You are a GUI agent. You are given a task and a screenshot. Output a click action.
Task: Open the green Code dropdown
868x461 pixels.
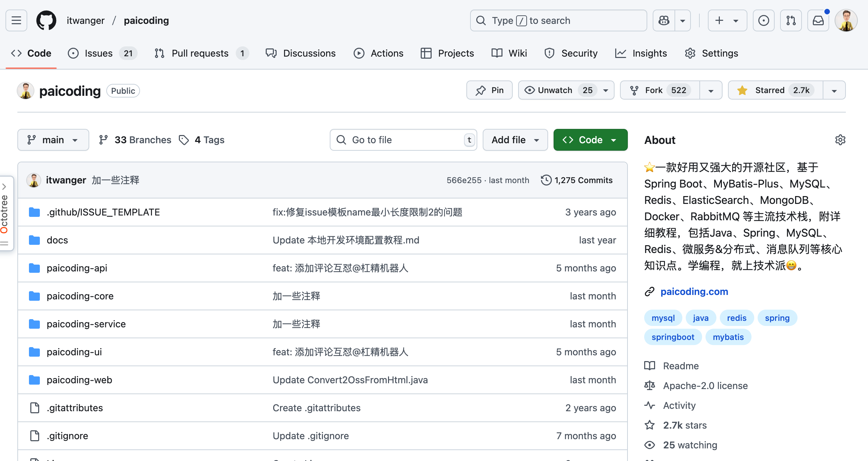click(x=590, y=140)
